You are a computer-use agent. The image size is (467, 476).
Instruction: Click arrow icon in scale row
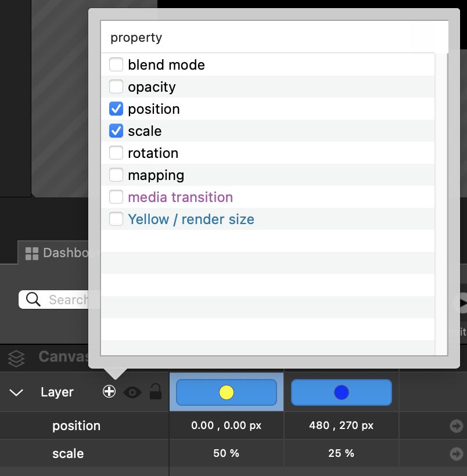tap(456, 453)
